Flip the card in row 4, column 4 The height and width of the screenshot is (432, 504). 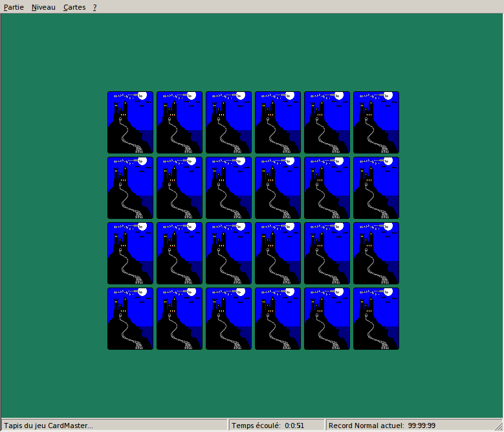click(278, 319)
